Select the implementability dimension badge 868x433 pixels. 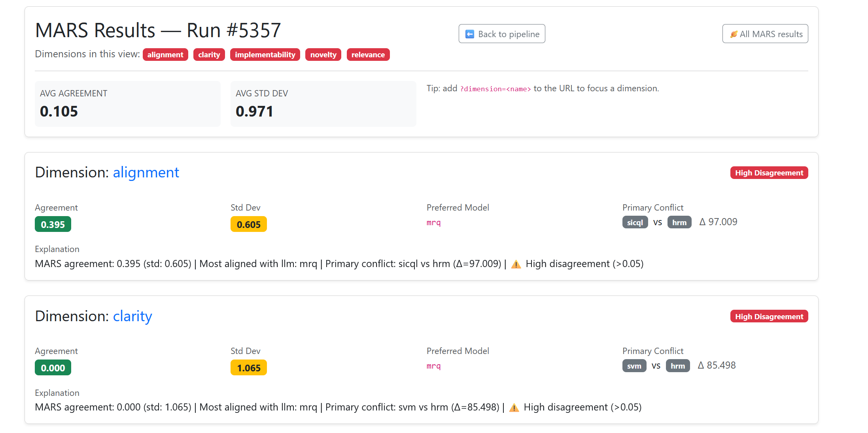click(x=265, y=55)
